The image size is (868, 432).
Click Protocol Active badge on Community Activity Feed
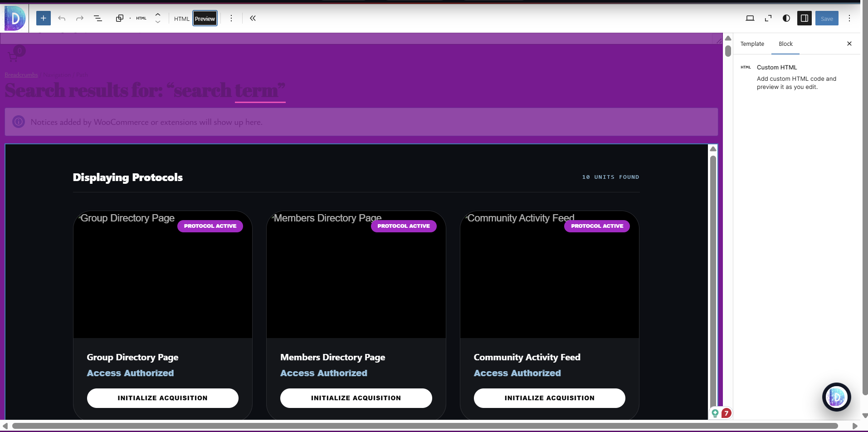(597, 226)
